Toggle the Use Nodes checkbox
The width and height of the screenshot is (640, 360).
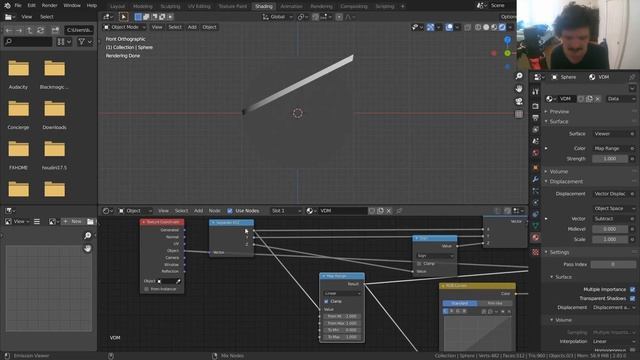[x=230, y=211]
